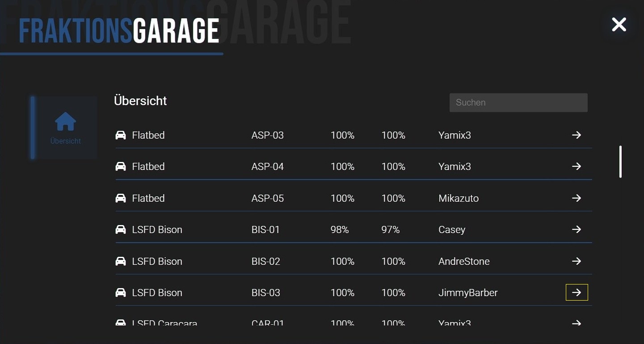
Task: Select license plate ASP-04 text
Action: click(x=267, y=166)
